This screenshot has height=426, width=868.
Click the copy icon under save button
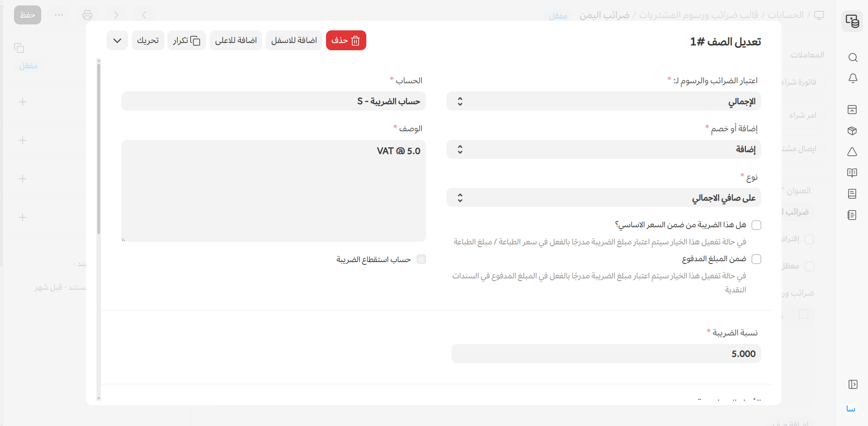coord(19,48)
